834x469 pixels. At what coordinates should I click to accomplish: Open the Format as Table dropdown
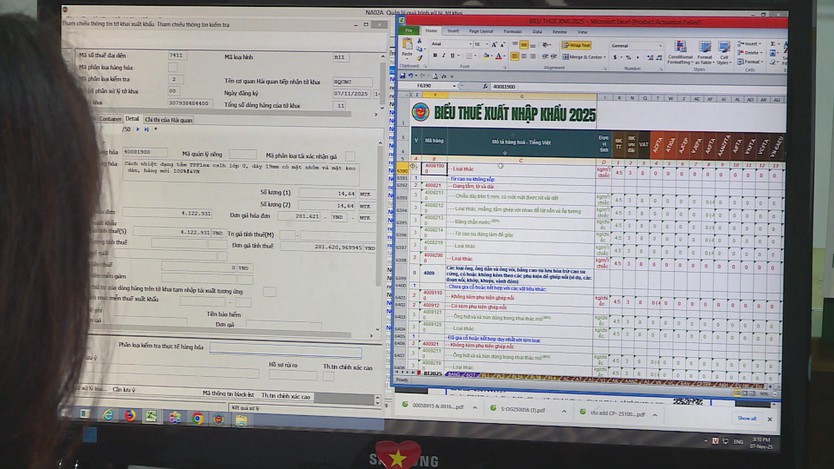pos(705,53)
